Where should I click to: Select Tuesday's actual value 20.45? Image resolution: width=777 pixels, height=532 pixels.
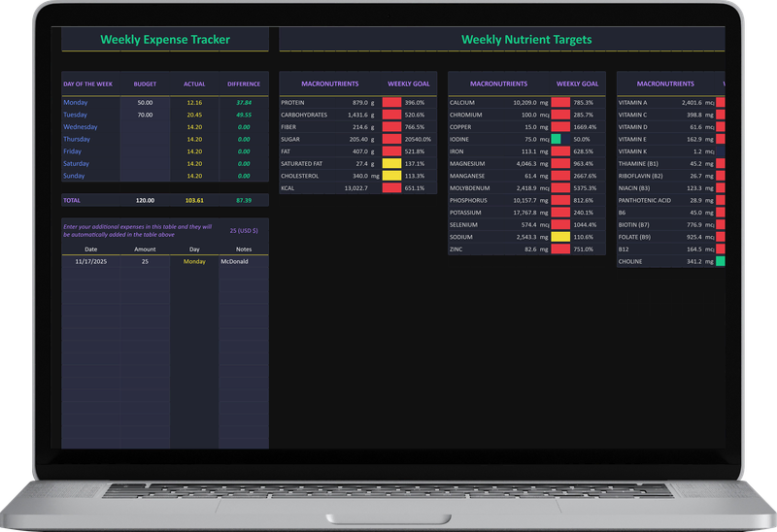click(194, 115)
